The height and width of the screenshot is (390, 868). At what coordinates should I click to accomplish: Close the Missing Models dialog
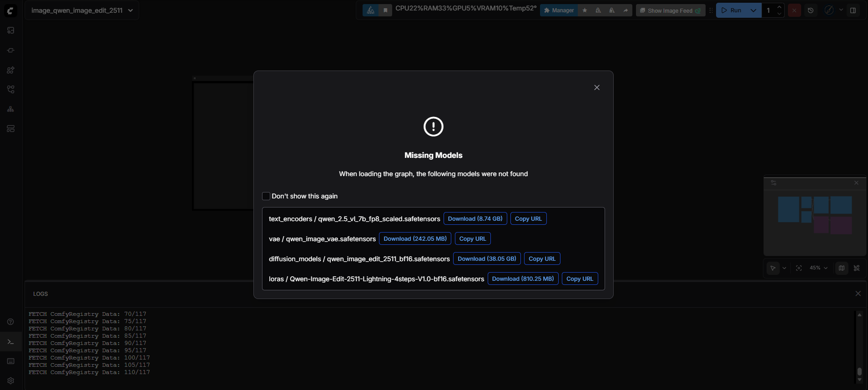coord(597,87)
